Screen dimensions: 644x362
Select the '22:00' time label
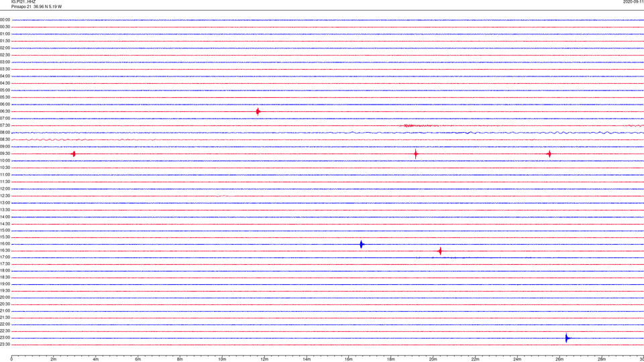tap(5, 324)
